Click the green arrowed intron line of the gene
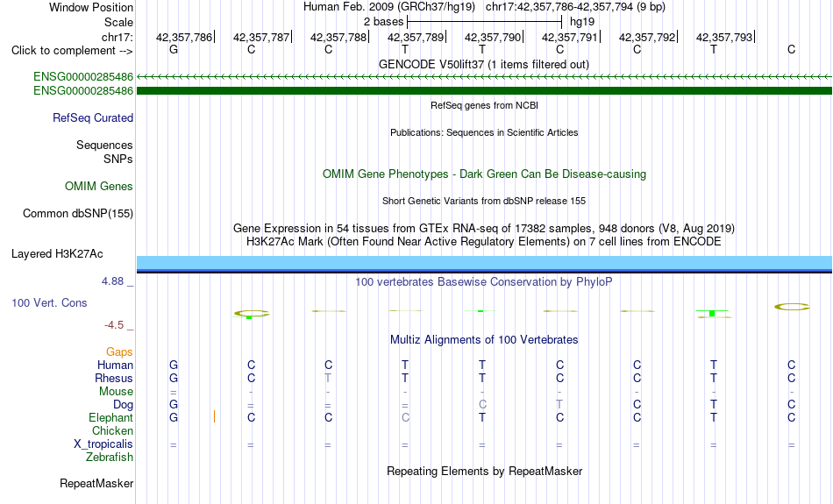The height and width of the screenshot is (504, 833). coord(484,77)
